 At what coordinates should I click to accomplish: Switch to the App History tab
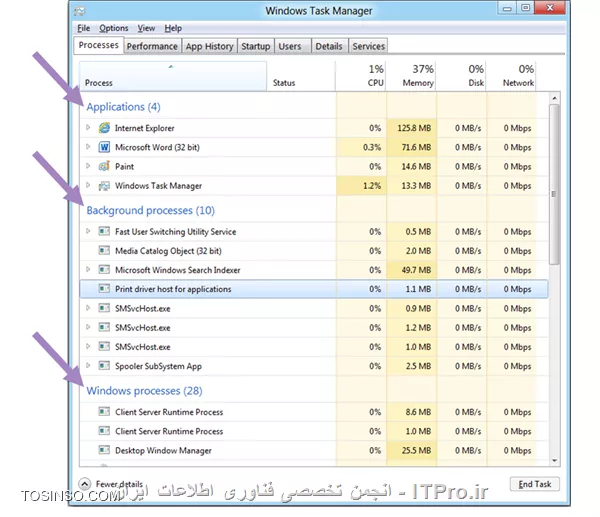coord(209,46)
